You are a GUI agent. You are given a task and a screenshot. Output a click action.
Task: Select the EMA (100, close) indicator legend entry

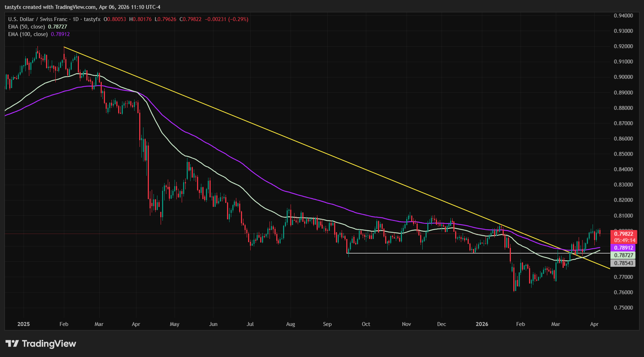click(x=27, y=34)
